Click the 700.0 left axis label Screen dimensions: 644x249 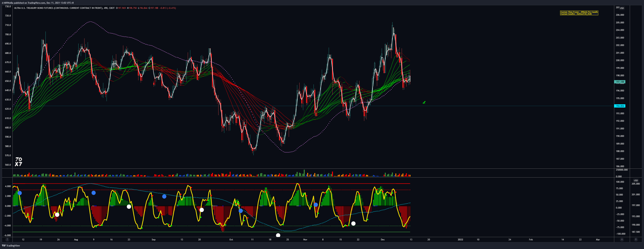(x=8, y=35)
